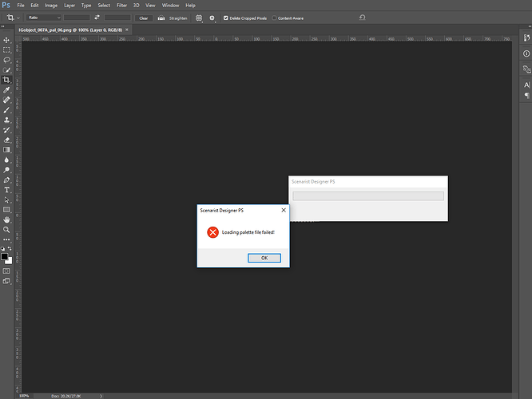Swap foreground and background colors

(x=10, y=248)
